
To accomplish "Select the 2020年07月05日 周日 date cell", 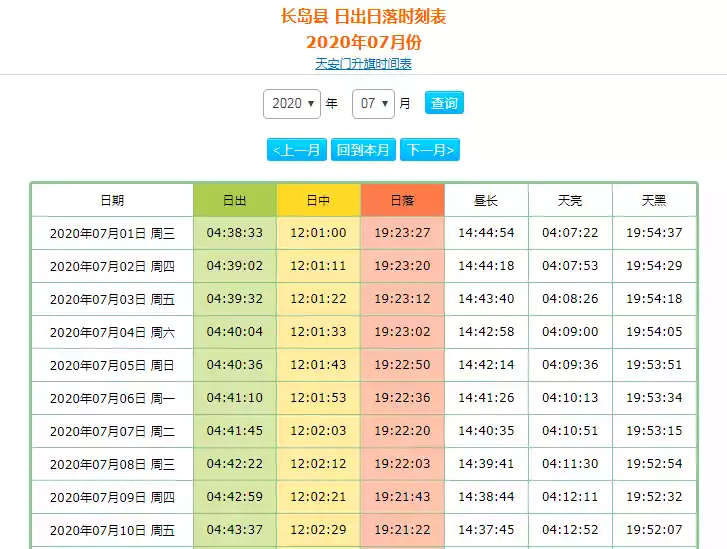I will pyautogui.click(x=112, y=365).
